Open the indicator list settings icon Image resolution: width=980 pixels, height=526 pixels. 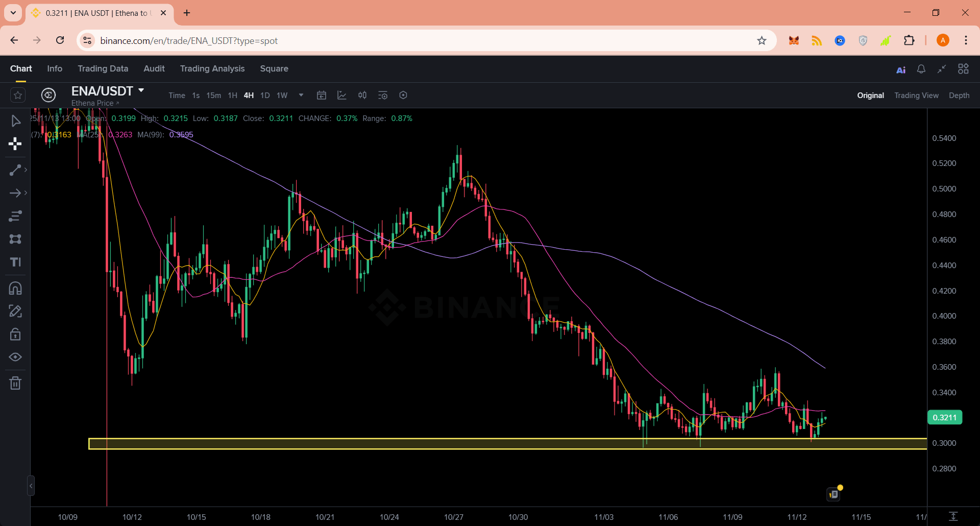click(x=383, y=95)
